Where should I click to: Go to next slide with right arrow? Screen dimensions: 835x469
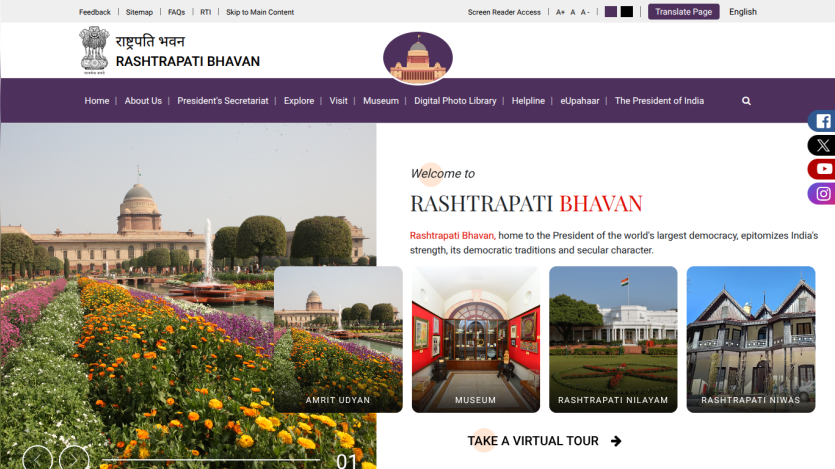point(74,458)
